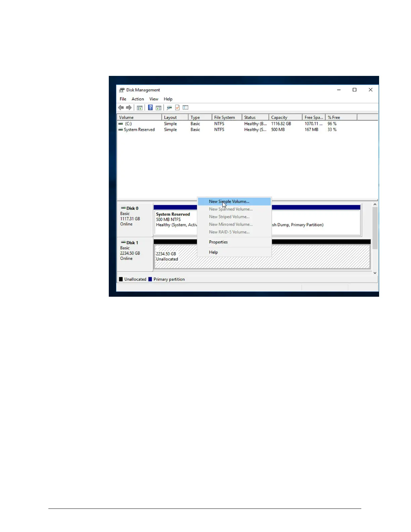Sort by the Type column header
The width and height of the screenshot is (411, 532).
pyautogui.click(x=200, y=117)
